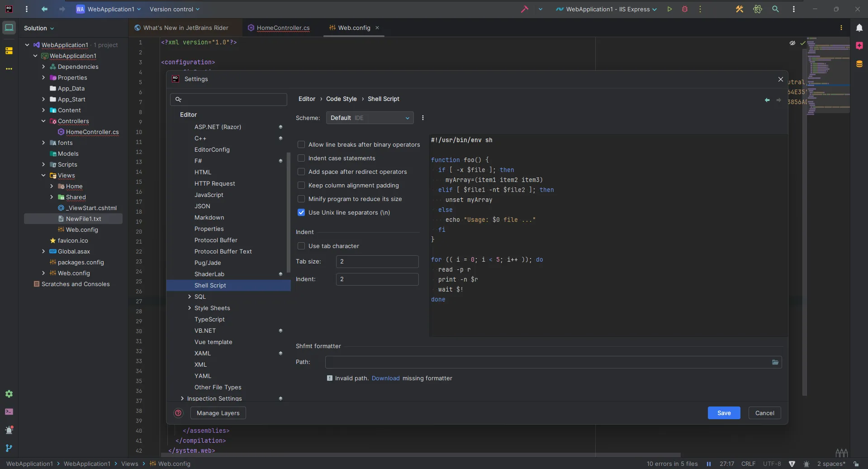Uncheck Use Unix line separators

(x=301, y=213)
